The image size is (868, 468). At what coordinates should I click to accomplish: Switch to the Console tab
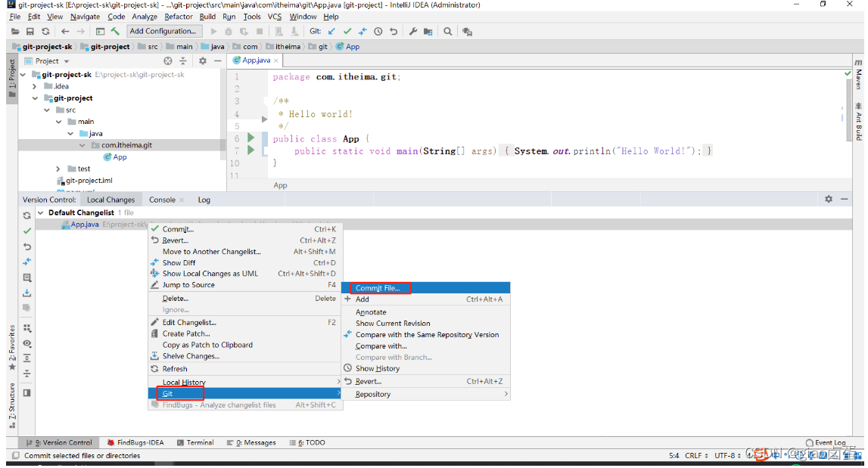tap(162, 200)
